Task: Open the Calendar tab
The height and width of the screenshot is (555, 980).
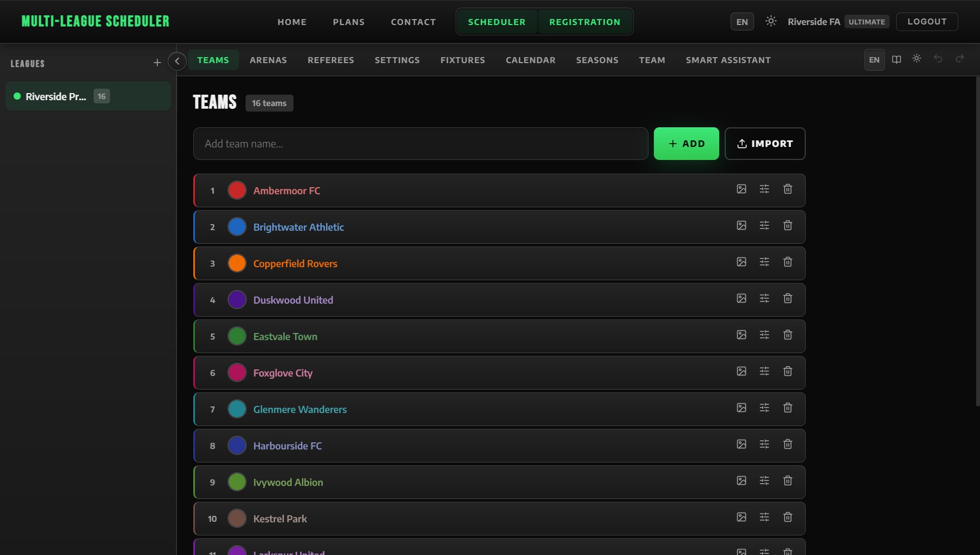Action: [x=530, y=60]
